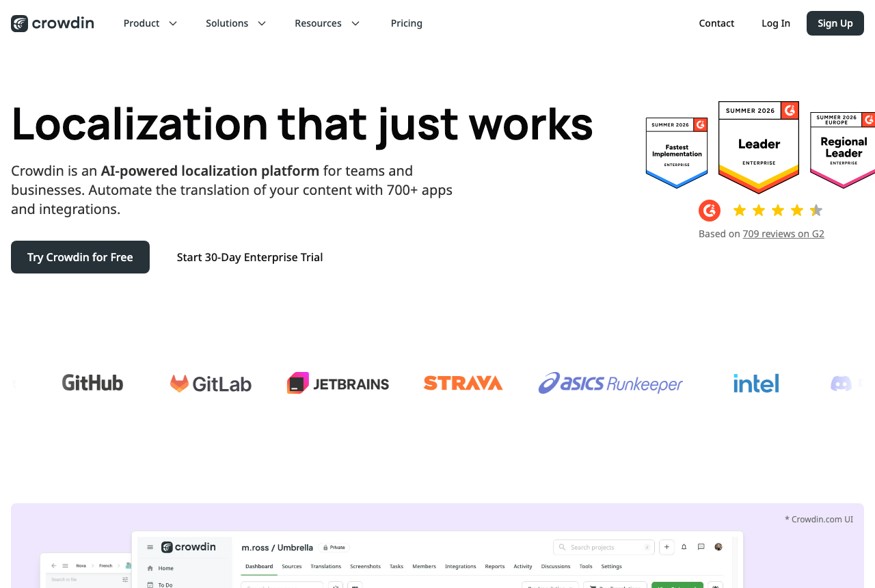Viewport: 875px width, 588px height.
Task: Click Try Crowdin for Free button
Action: click(x=80, y=257)
